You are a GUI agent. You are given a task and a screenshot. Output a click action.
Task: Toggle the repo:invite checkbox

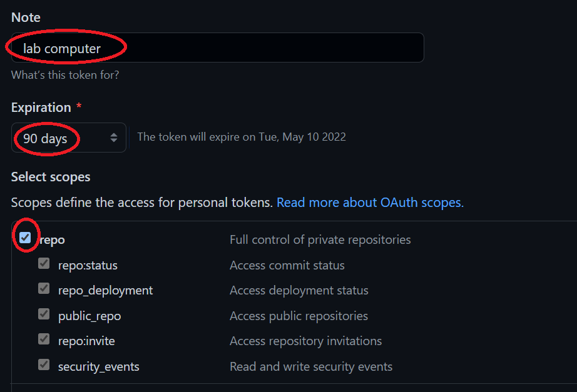[44, 339]
